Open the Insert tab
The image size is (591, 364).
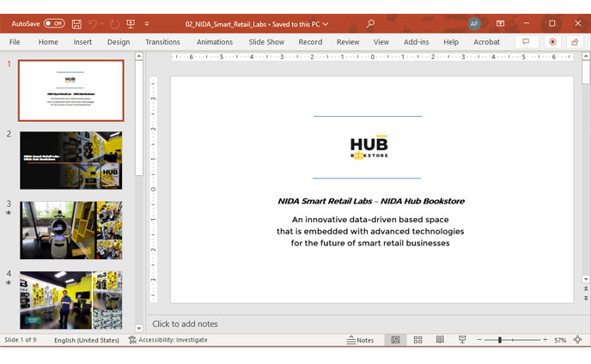[82, 42]
